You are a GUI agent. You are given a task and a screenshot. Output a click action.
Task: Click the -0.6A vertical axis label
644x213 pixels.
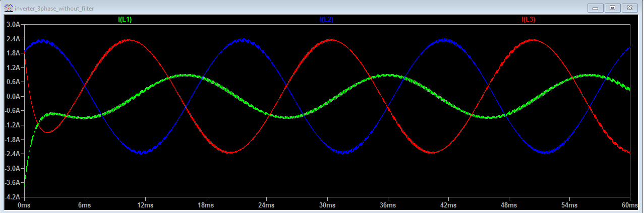click(12, 111)
